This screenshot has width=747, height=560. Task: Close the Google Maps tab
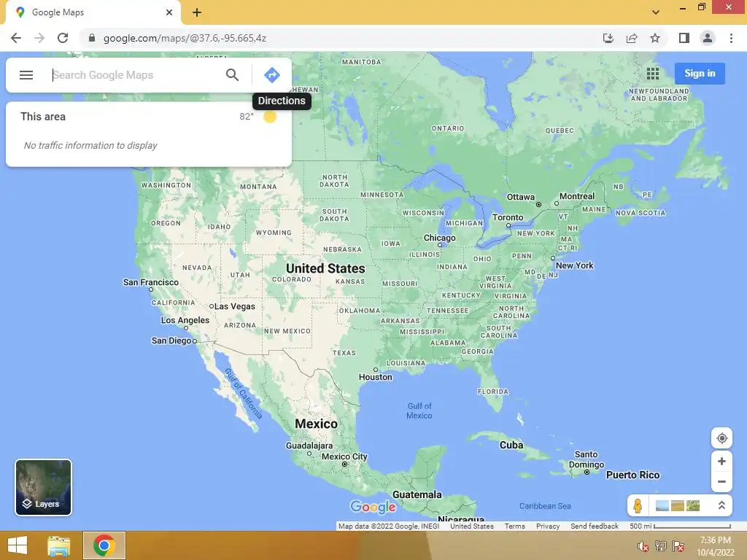[x=169, y=12]
